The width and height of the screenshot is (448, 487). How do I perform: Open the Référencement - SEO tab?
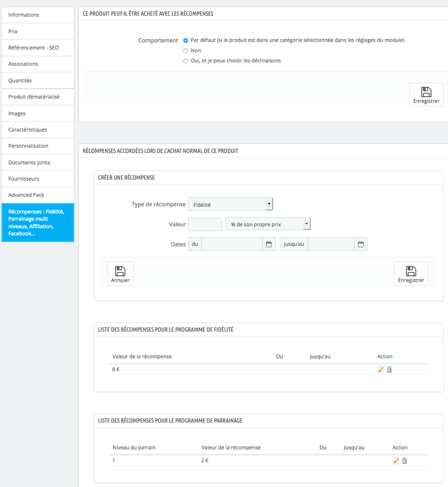click(x=37, y=48)
